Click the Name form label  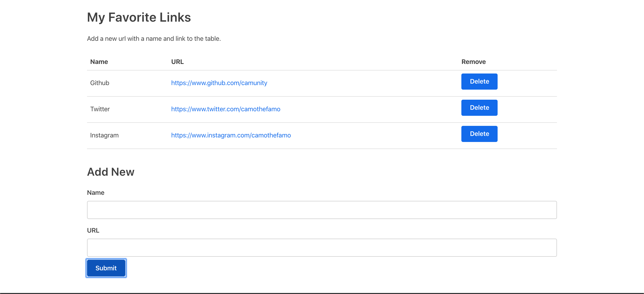(96, 193)
